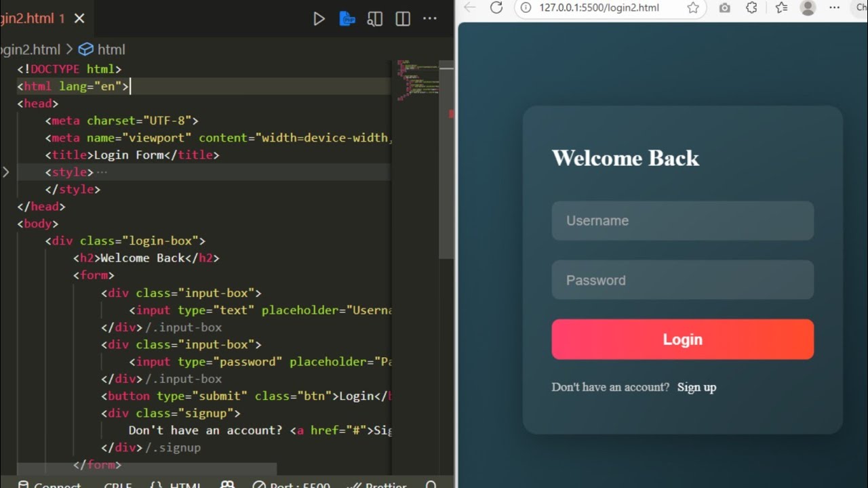Image resolution: width=868 pixels, height=488 pixels.
Task: Click the Sign up link
Action: [x=696, y=388]
